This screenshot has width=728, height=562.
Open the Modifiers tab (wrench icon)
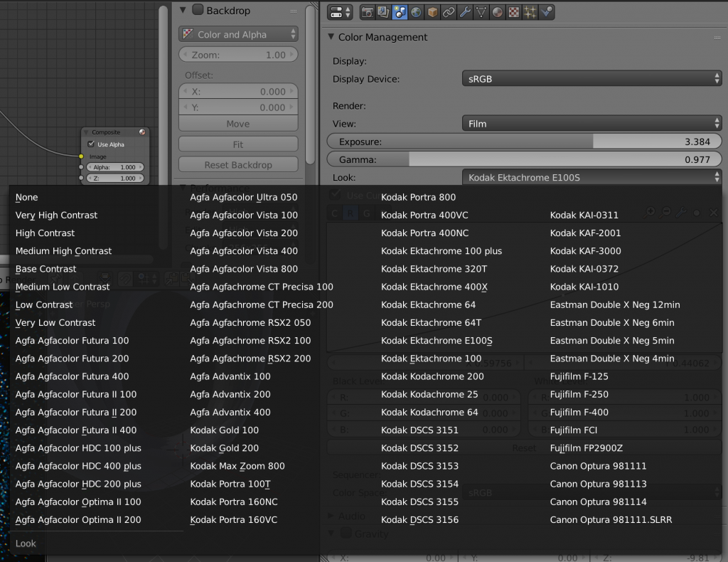(465, 12)
